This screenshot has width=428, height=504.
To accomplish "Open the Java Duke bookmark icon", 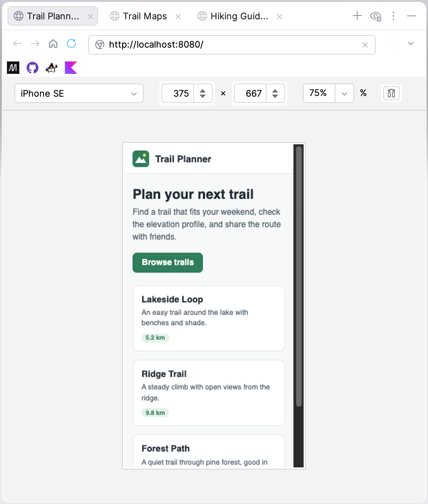I will (52, 68).
